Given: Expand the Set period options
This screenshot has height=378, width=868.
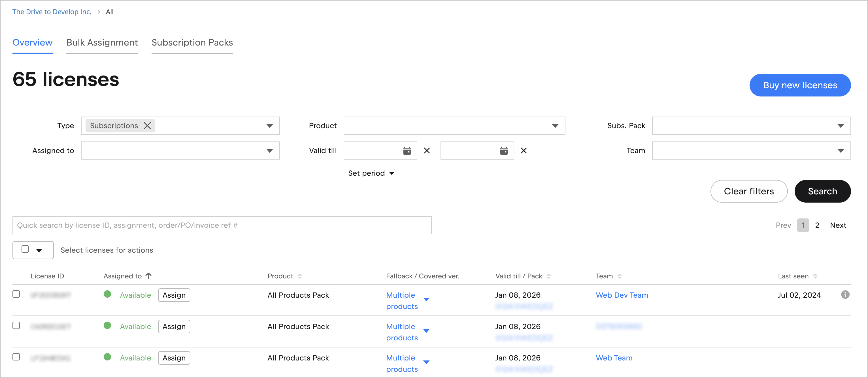Looking at the screenshot, I should [371, 173].
